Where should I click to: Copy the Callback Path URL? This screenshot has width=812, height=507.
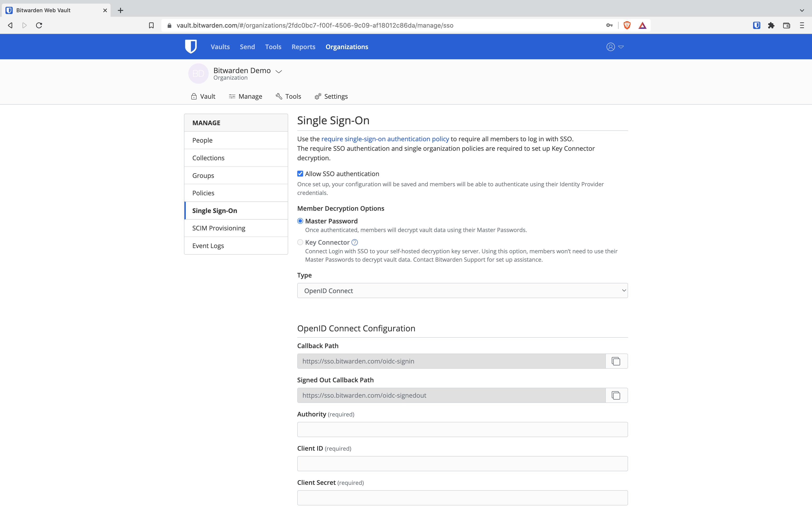pyautogui.click(x=616, y=361)
